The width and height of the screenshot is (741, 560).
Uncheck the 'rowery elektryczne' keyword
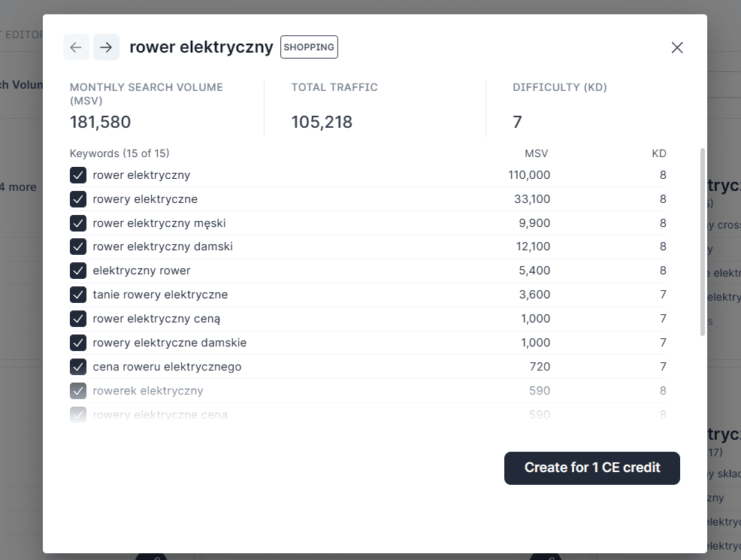coord(78,199)
